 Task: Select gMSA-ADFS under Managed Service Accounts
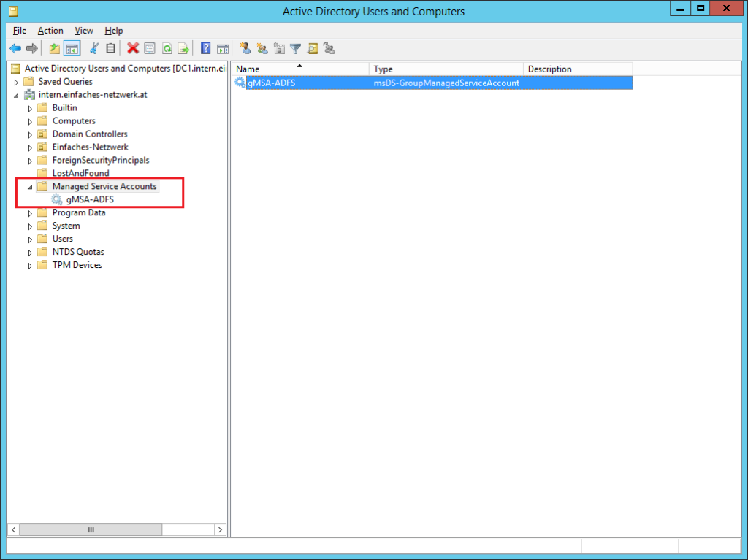[90, 199]
